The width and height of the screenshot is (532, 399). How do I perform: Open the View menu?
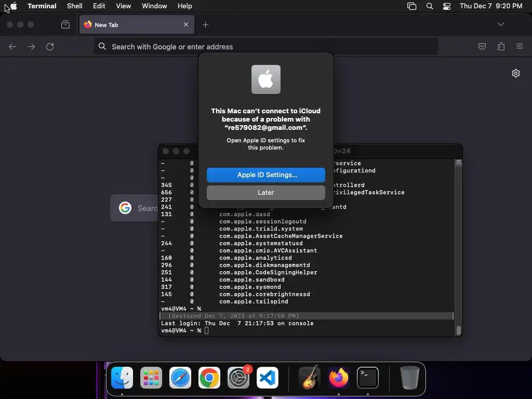point(123,6)
